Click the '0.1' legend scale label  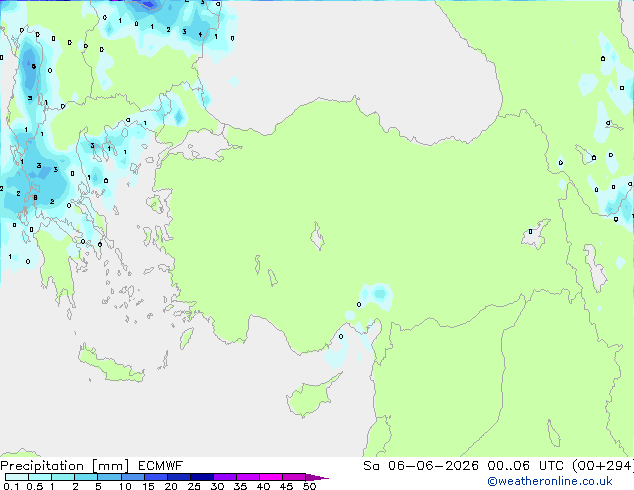11,486
